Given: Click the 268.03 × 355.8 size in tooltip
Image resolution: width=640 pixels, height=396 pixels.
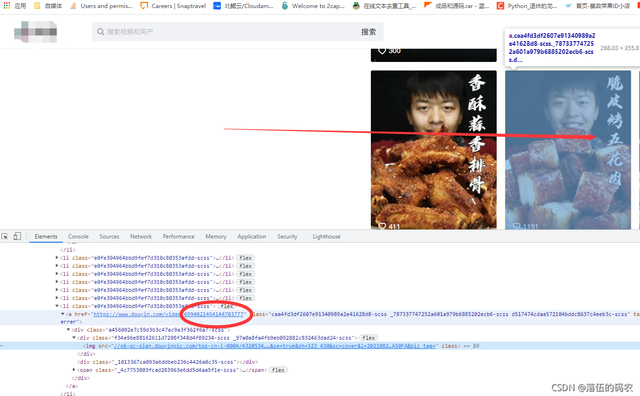Looking at the screenshot, I should 620,48.
